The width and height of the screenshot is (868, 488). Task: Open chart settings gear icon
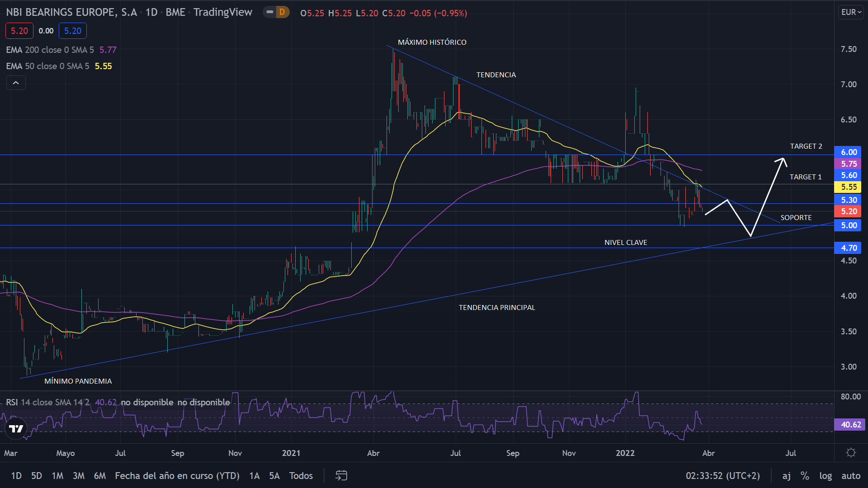pyautogui.click(x=851, y=453)
